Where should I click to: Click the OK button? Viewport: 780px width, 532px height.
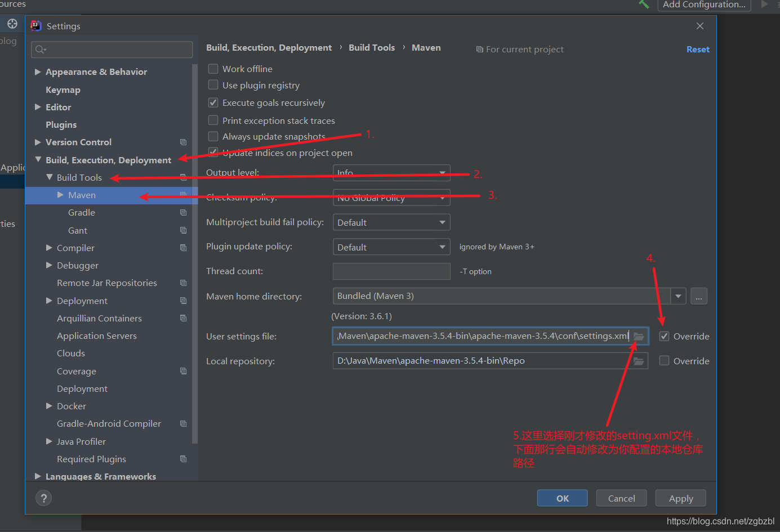click(x=562, y=498)
